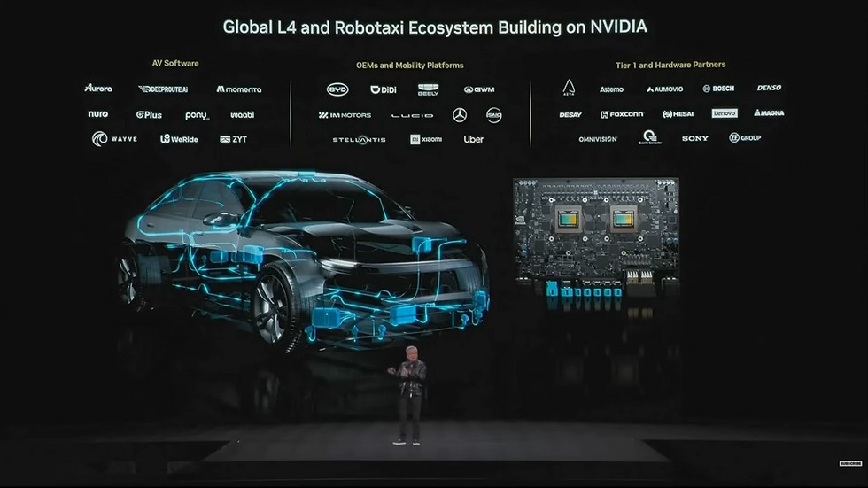This screenshot has width=868, height=488.
Task: Select the SAIC circular logo
Action: 494,115
